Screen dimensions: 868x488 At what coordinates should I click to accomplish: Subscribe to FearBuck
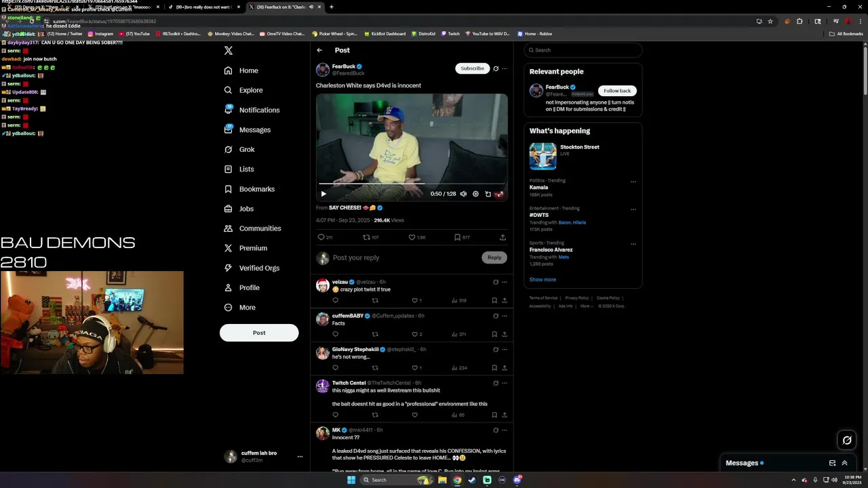click(x=472, y=68)
